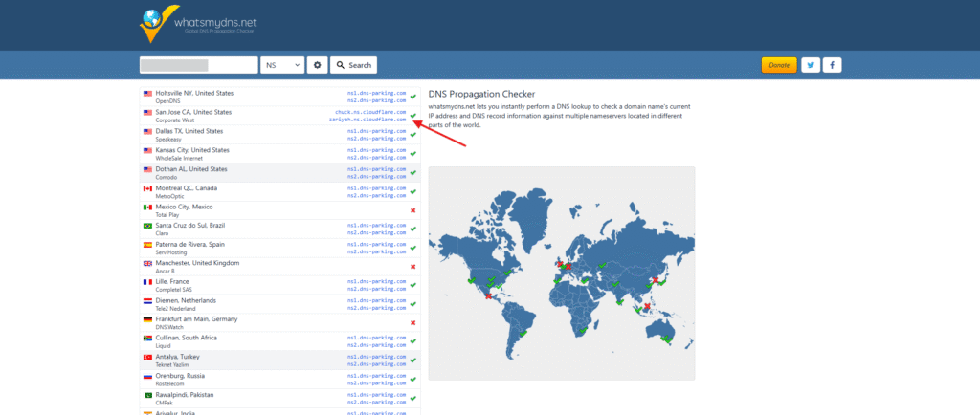Click Mexico City, Mexico location text

pos(185,207)
